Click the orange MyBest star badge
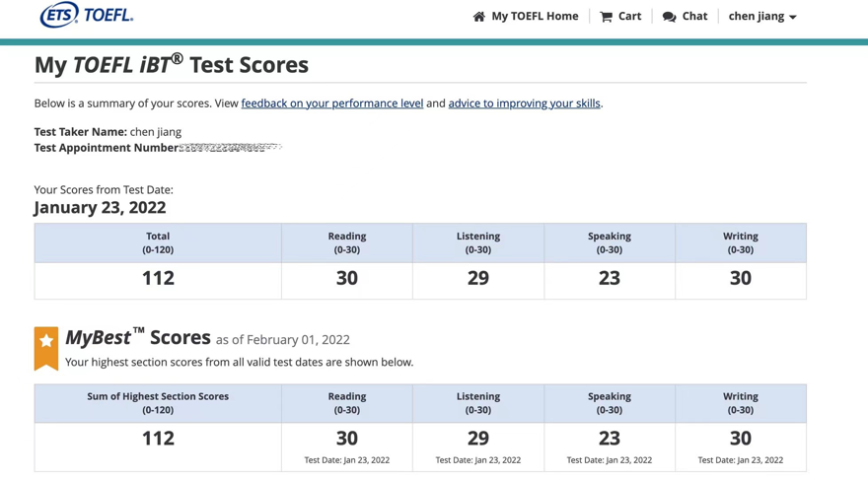 pos(46,347)
